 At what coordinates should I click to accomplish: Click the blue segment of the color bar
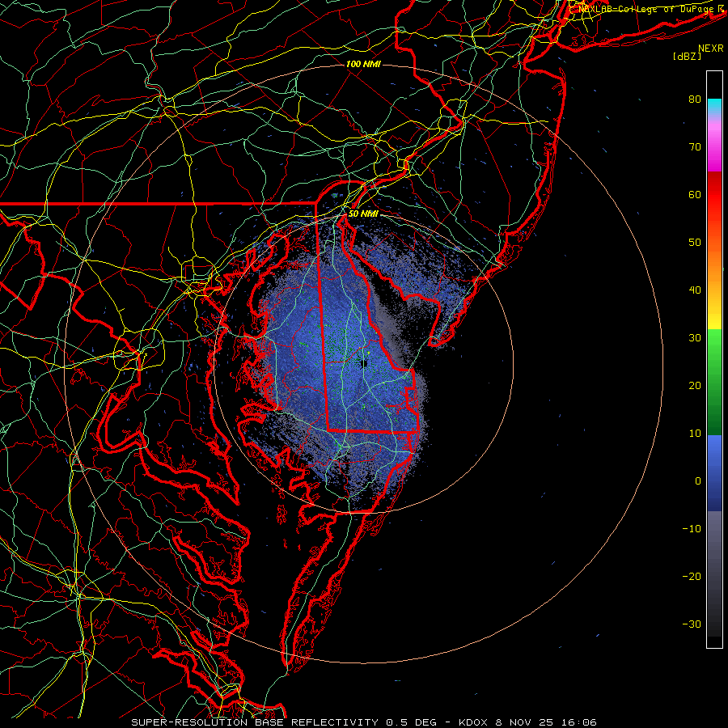(714, 473)
